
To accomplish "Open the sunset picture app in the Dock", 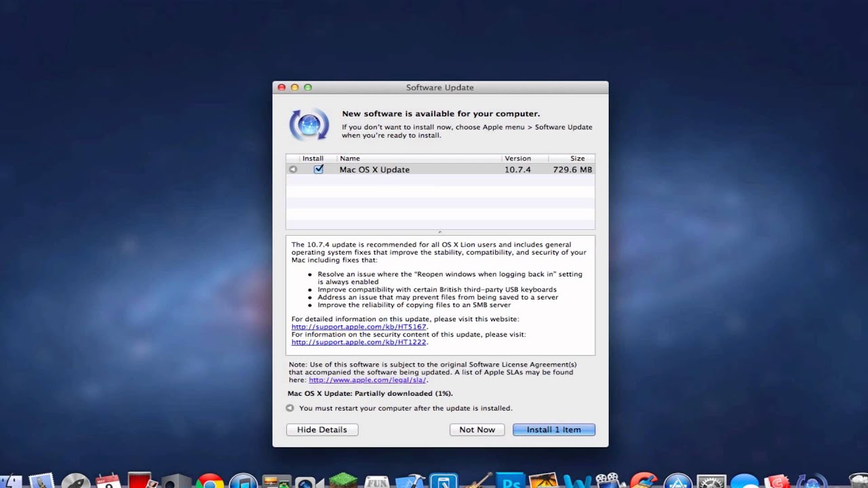I will tap(544, 480).
